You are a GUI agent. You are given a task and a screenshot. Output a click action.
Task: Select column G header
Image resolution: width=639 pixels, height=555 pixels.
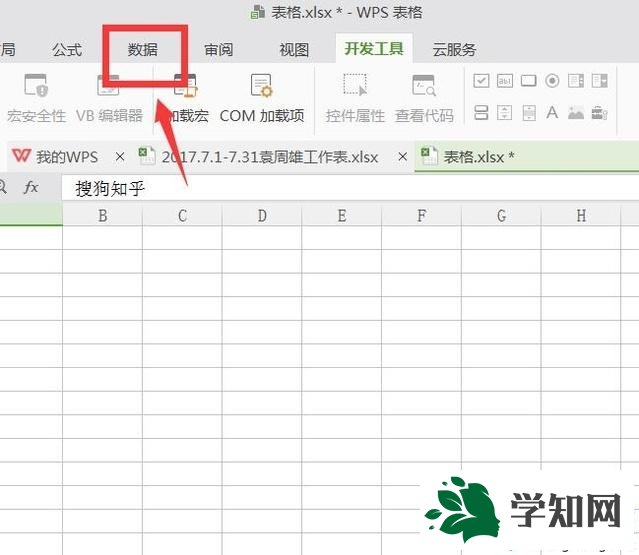coord(502,216)
